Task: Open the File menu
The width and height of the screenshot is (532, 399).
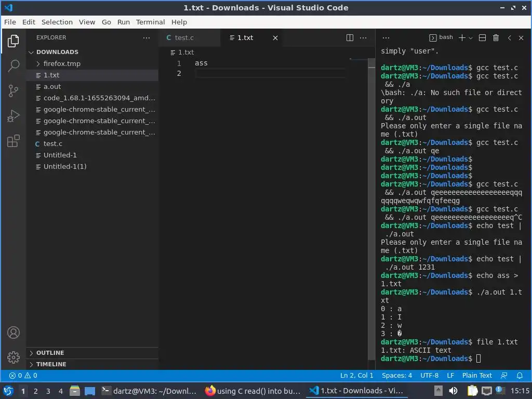Action: 10,22
